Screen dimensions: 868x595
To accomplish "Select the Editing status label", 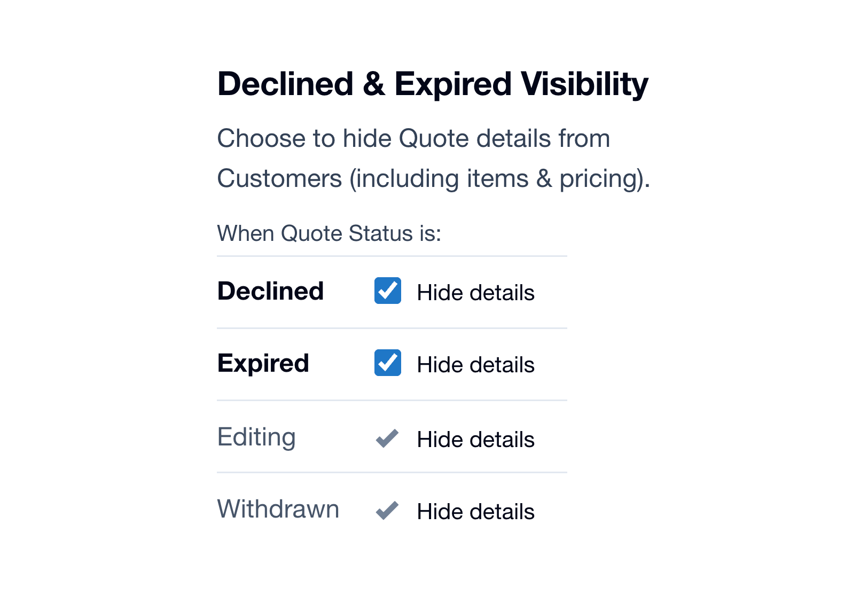I will 256,437.
